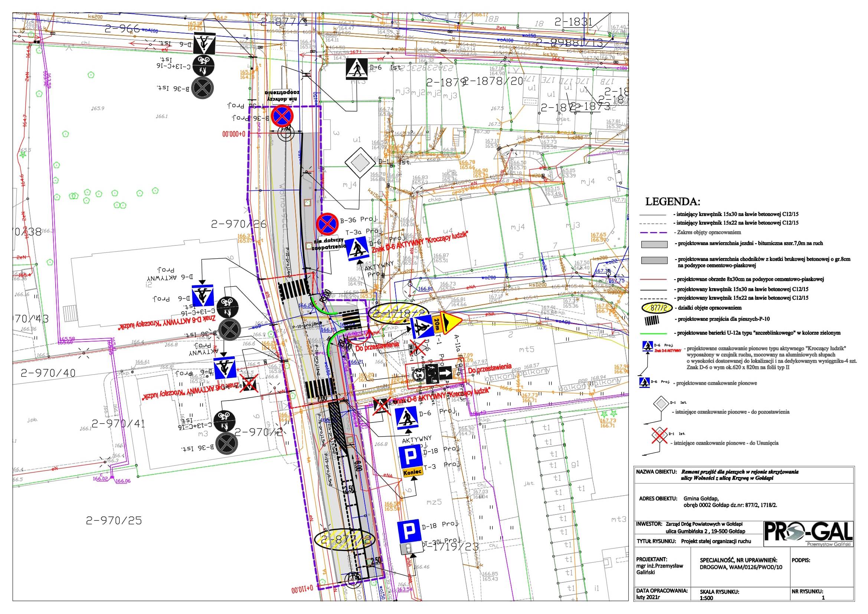Select the green U-12a barrier line in the legend
The width and height of the screenshot is (868, 614).
(x=654, y=334)
